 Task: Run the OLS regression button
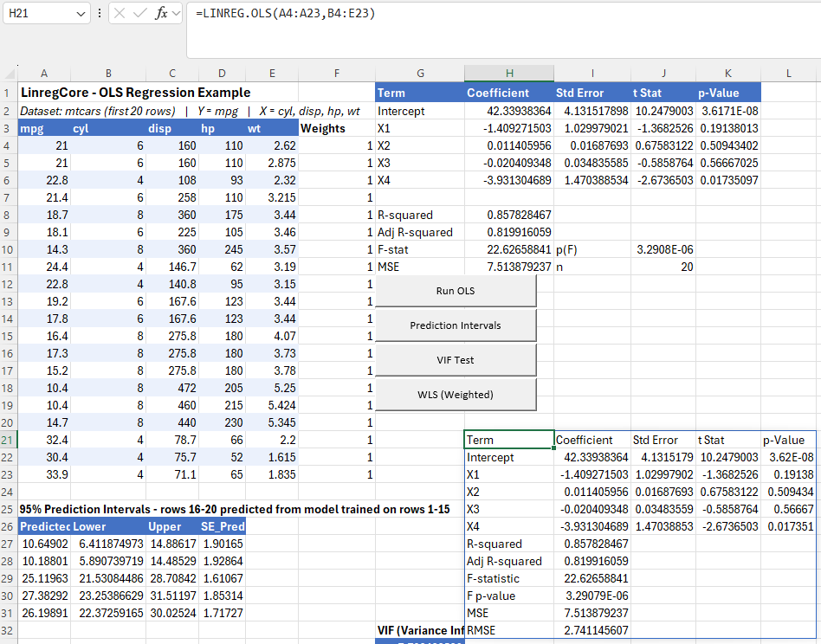tap(456, 291)
